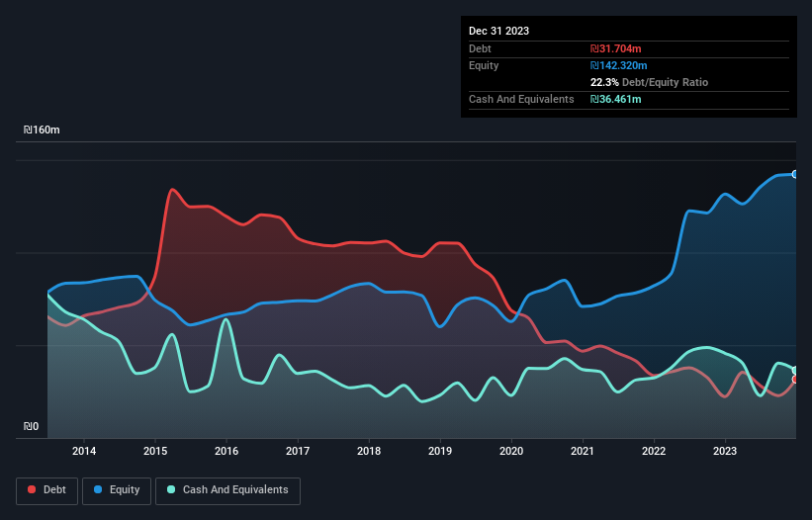The height and width of the screenshot is (520, 812).
Task: Click the Debt row label in tooltip
Action: [x=480, y=48]
